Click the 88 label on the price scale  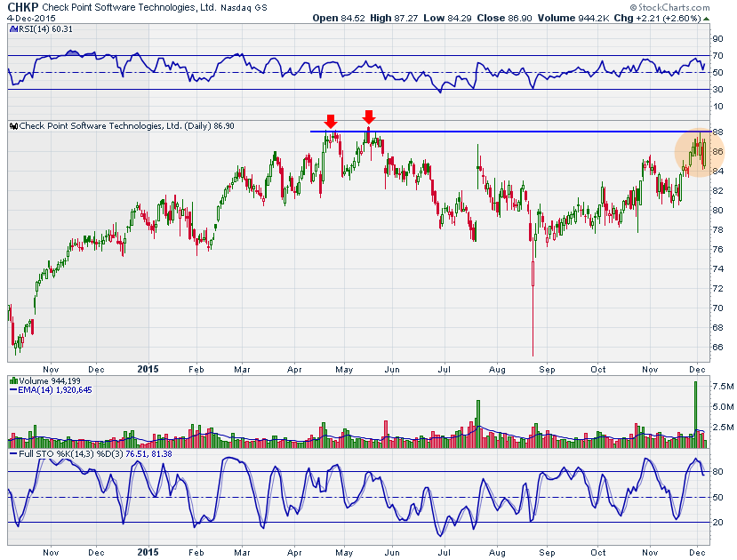coord(717,132)
